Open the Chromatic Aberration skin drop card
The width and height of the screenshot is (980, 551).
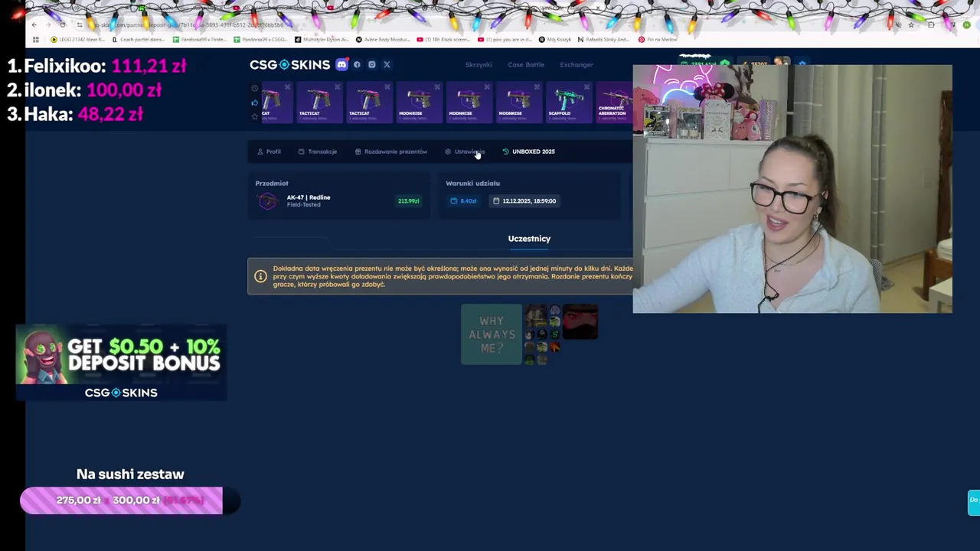[615, 103]
